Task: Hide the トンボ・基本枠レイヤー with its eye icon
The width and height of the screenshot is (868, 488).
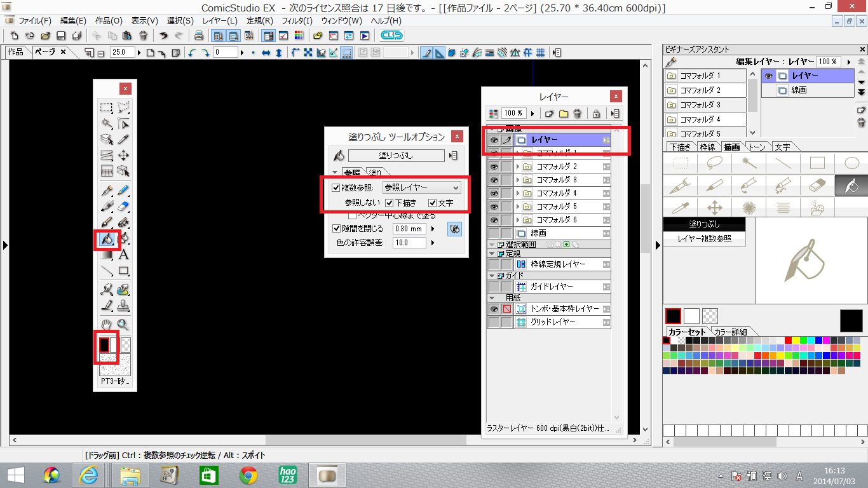Action: pyautogui.click(x=494, y=309)
